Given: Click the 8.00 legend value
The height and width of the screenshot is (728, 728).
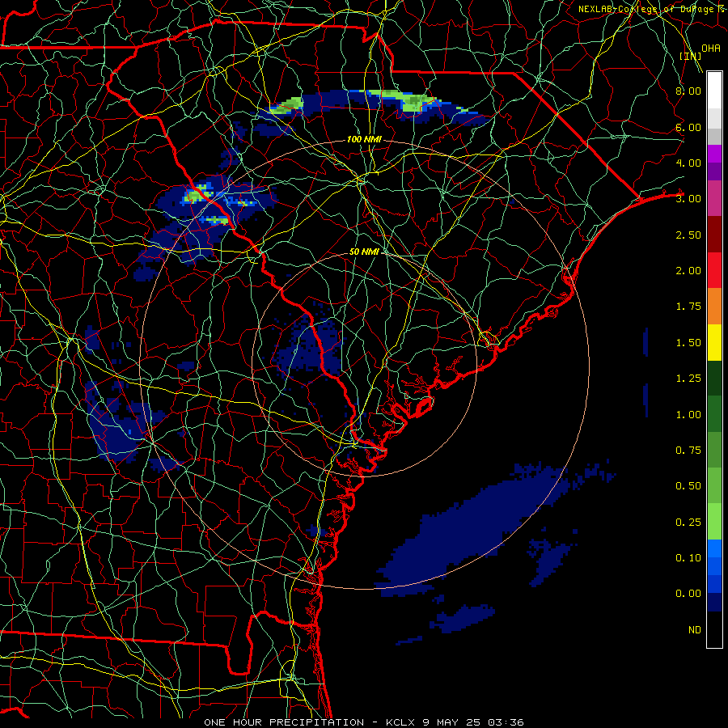Looking at the screenshot, I should pyautogui.click(x=688, y=91).
